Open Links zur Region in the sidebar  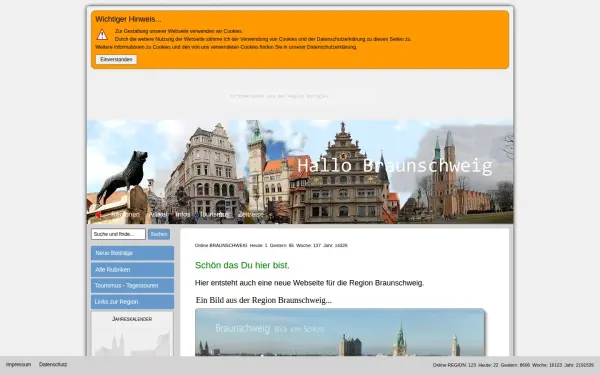(132, 302)
